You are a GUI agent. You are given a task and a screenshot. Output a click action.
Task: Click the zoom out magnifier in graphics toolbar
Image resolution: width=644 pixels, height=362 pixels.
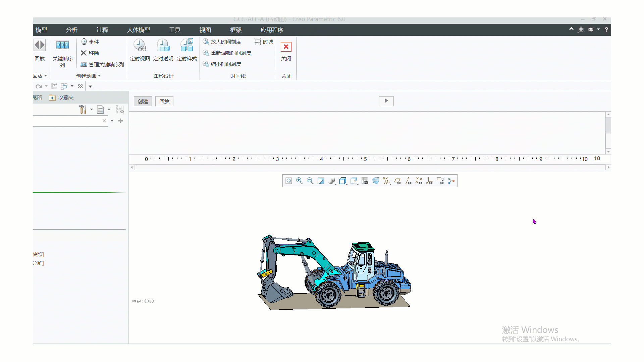point(310,181)
